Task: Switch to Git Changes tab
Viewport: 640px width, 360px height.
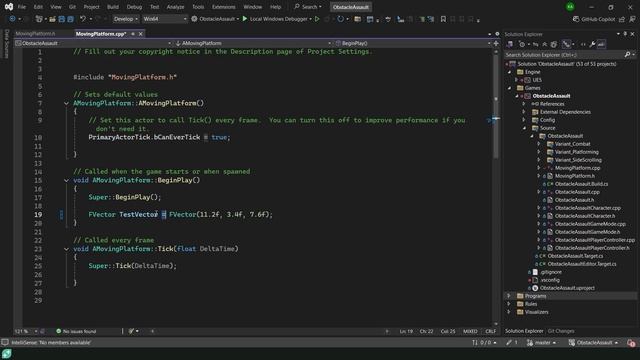Action: (561, 331)
